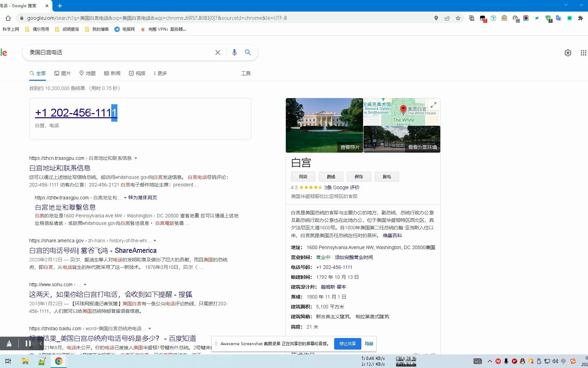Open the 工具 search tools

(246, 73)
